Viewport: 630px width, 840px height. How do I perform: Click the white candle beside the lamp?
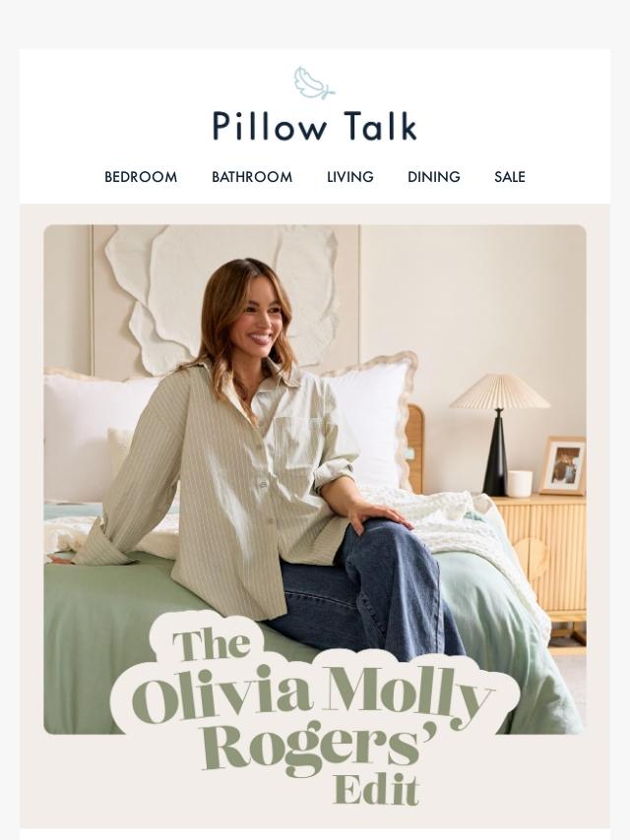coord(519,484)
